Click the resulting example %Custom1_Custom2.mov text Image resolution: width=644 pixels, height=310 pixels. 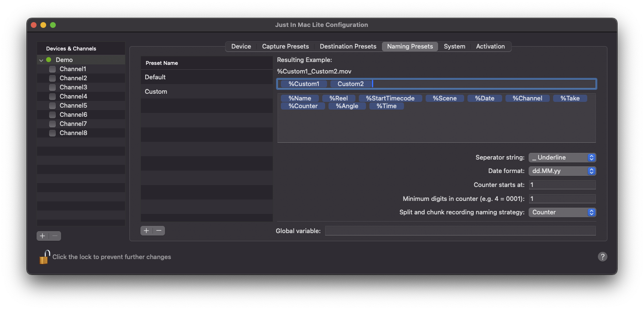click(x=314, y=71)
